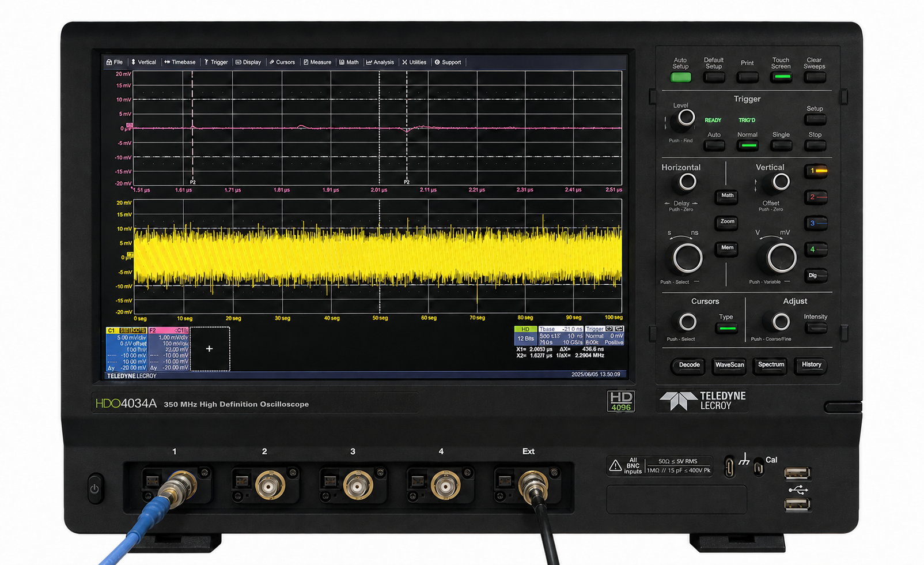The image size is (924, 565).
Task: Click the History button
Action: pyautogui.click(x=811, y=366)
